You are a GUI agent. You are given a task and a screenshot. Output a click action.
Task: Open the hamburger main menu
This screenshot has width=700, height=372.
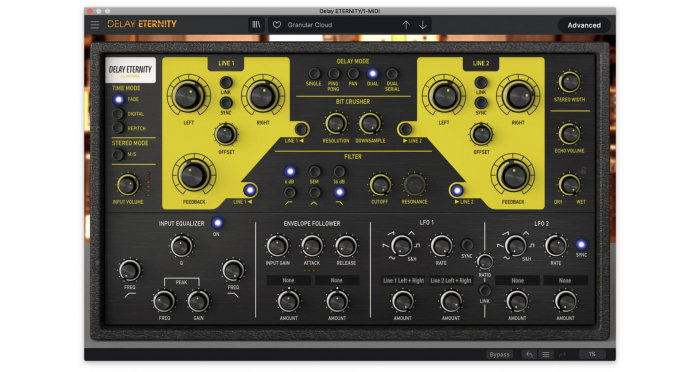pos(95,25)
